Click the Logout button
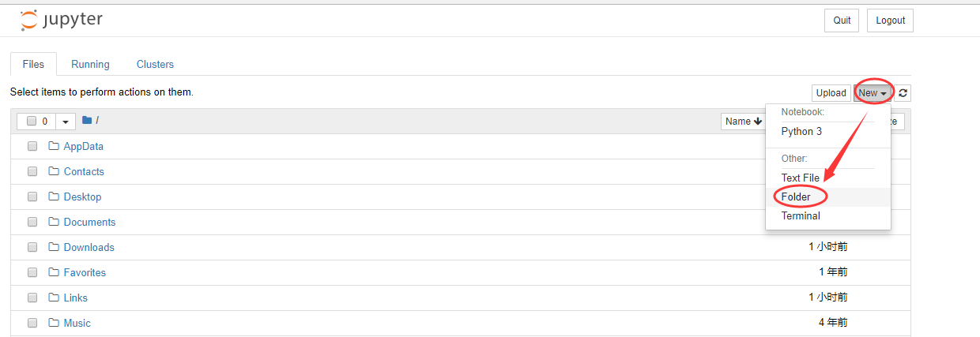This screenshot has height=337, width=980. pos(890,21)
